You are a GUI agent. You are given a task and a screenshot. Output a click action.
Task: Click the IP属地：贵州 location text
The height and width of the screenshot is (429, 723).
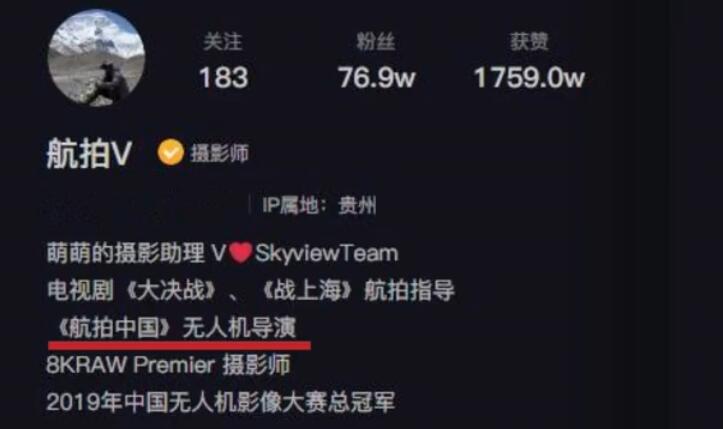click(319, 205)
